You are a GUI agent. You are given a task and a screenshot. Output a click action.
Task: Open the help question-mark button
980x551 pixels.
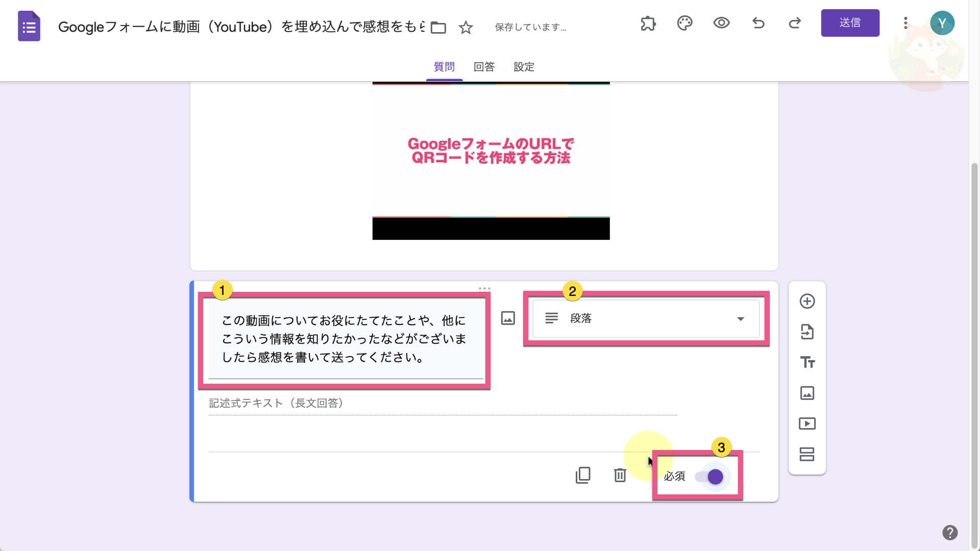coord(949,533)
